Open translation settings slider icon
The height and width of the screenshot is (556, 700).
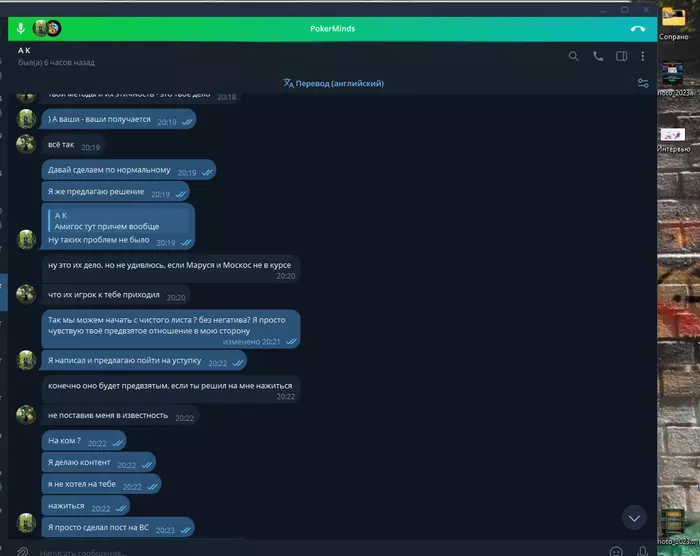(643, 84)
